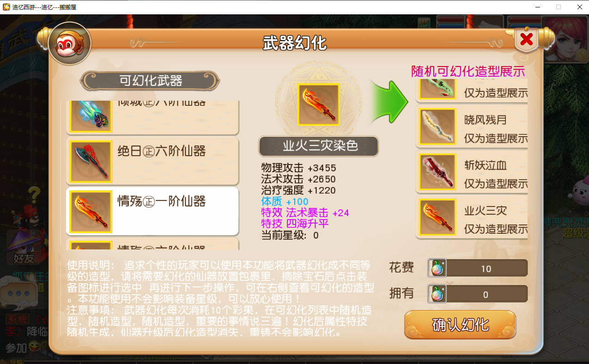Click the center 业火三灾染色 weapon preview icon
Viewport: 589px width, 364px height.
click(x=318, y=104)
